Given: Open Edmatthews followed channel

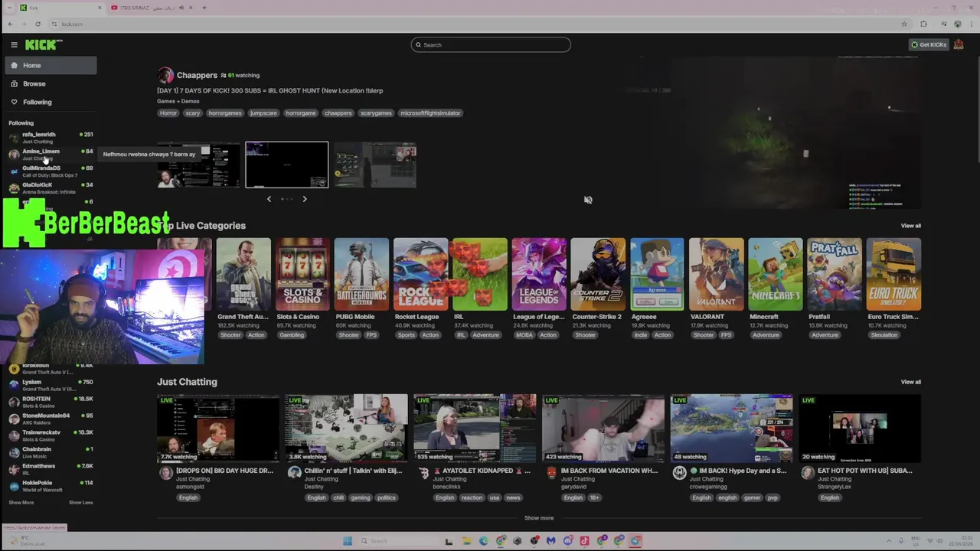Looking at the screenshot, I should point(51,469).
